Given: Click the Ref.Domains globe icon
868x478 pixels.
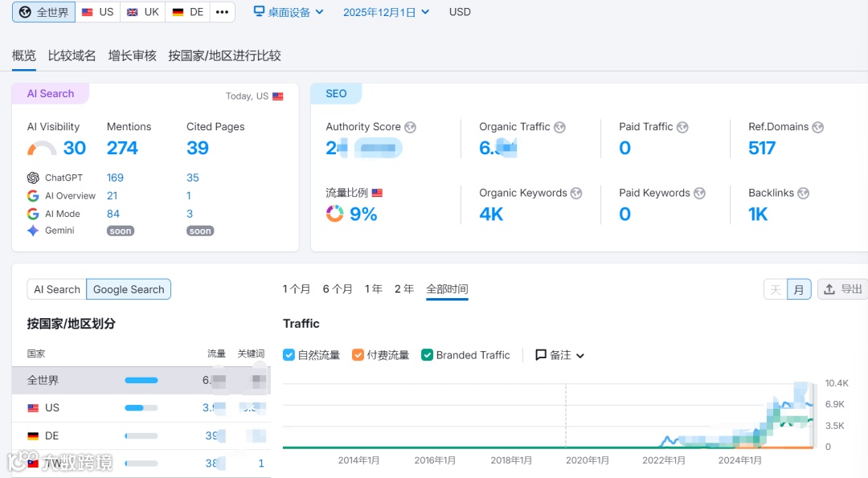Looking at the screenshot, I should pyautogui.click(x=817, y=127).
